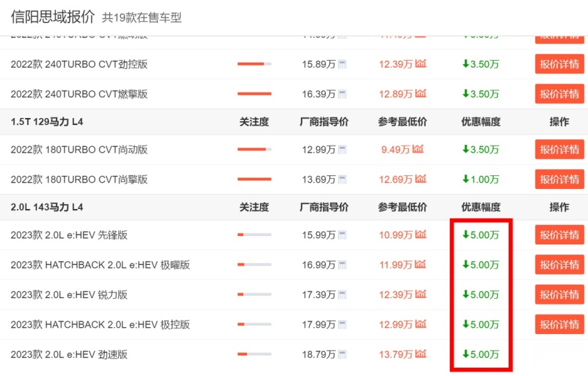Click 报价详情 for 240TURBO CVT燃擎版
Image resolution: width=588 pixels, height=376 pixels.
pyautogui.click(x=560, y=94)
